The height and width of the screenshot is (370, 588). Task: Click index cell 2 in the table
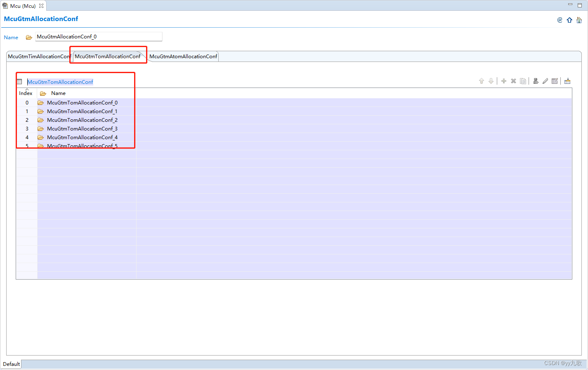27,120
